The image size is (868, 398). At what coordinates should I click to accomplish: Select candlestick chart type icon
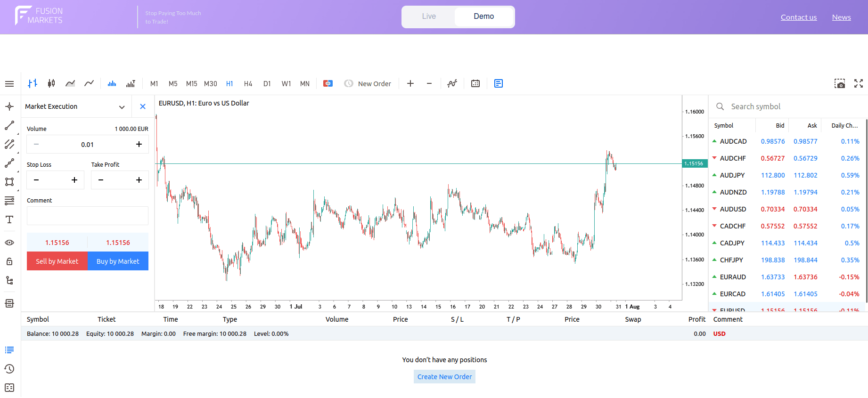click(51, 83)
